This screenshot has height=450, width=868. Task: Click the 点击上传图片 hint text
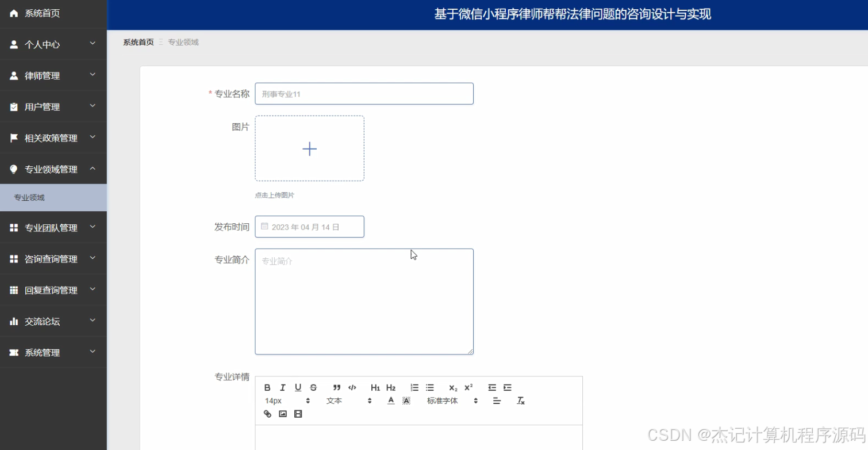coord(275,195)
